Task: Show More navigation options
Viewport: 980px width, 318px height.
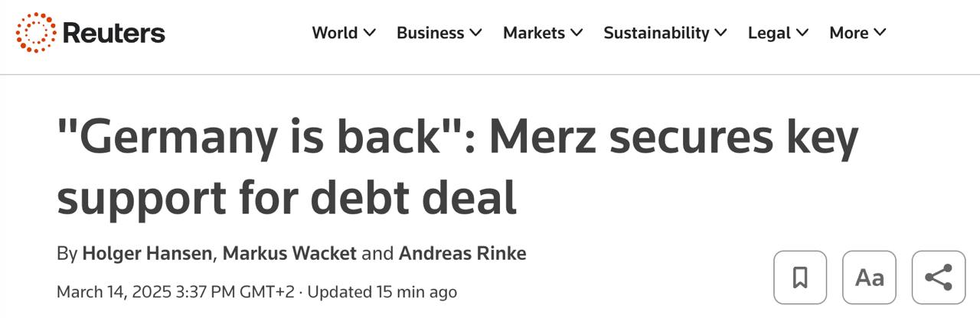Action: [x=857, y=33]
